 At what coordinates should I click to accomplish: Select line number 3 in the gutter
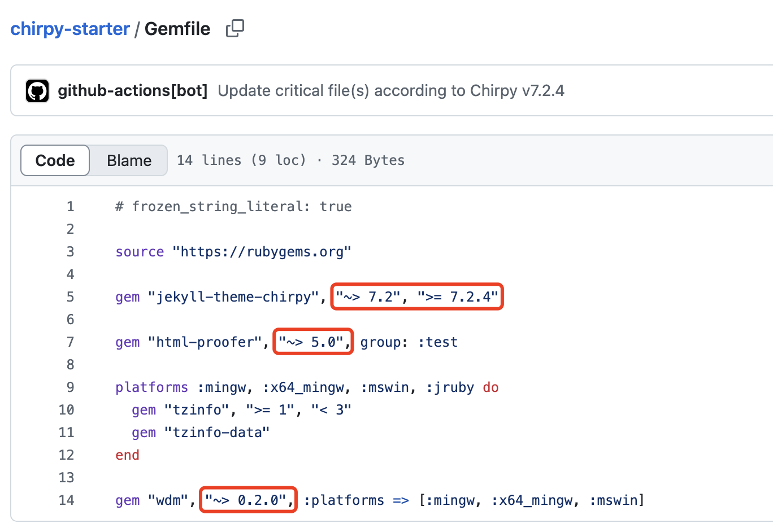point(70,252)
